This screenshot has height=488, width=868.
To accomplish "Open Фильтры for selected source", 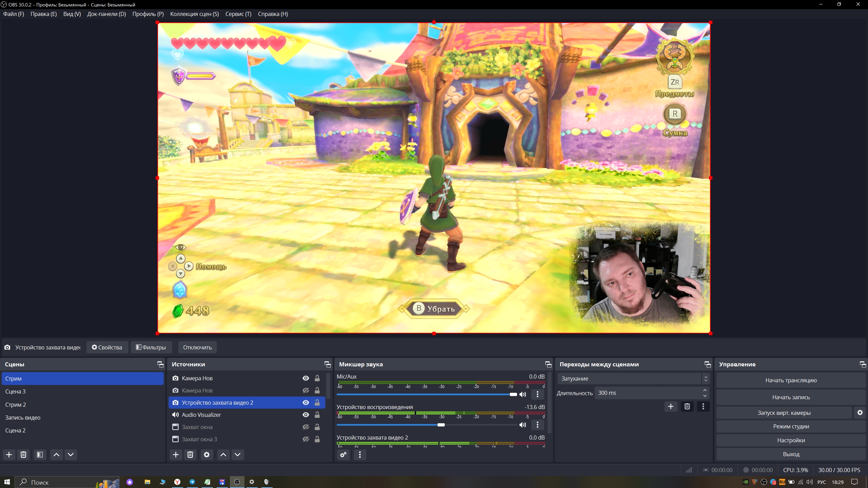I will [x=151, y=347].
